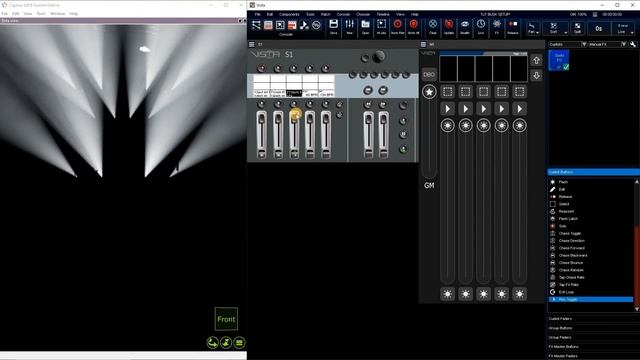Click the first play button on M1 console
640x360 pixels.
click(447, 109)
